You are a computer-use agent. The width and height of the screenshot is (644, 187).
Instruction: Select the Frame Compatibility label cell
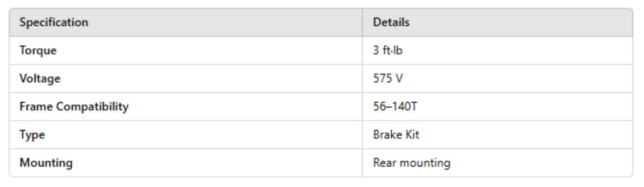(74, 107)
